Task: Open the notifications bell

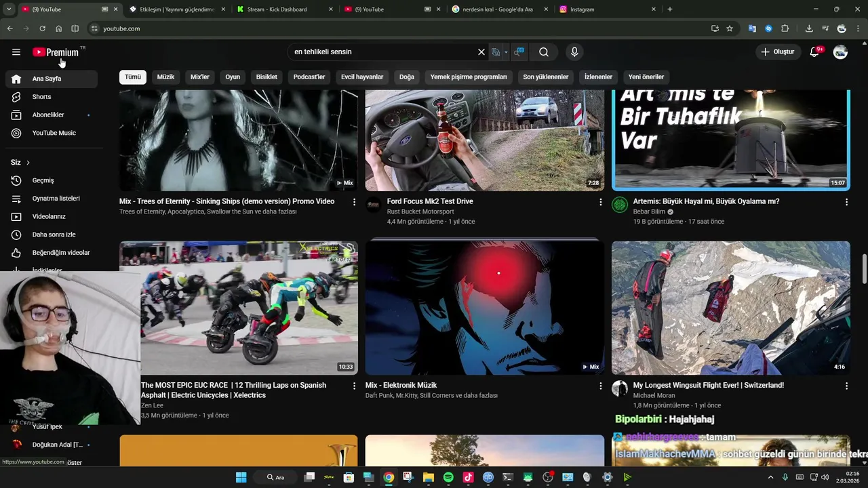Action: click(x=815, y=52)
